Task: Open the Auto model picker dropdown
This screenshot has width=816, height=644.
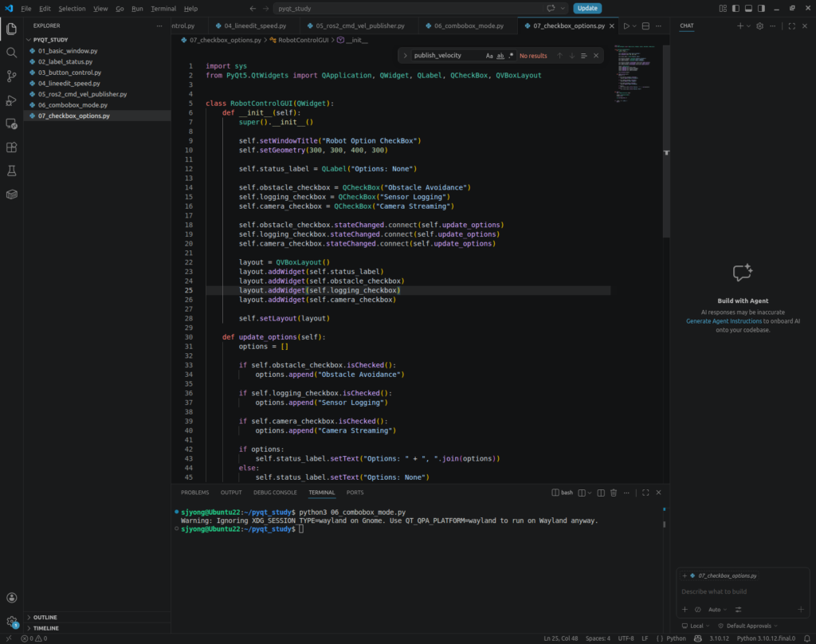Action: 718,610
